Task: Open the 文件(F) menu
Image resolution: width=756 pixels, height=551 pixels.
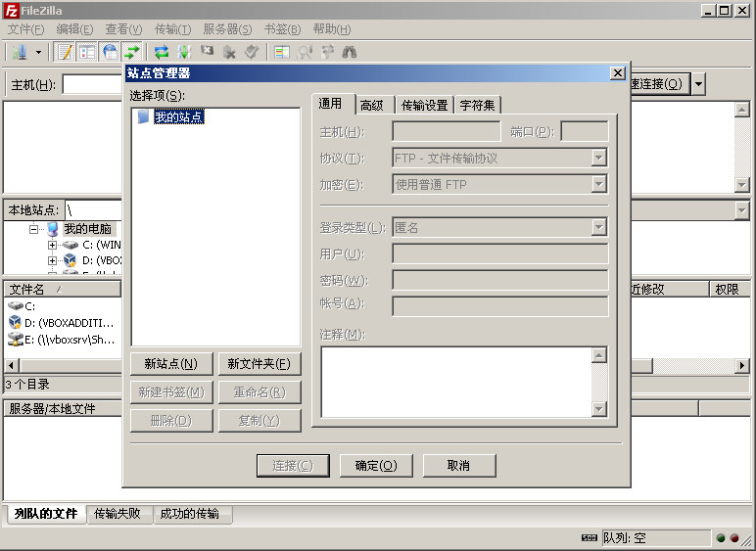Action: [x=25, y=29]
